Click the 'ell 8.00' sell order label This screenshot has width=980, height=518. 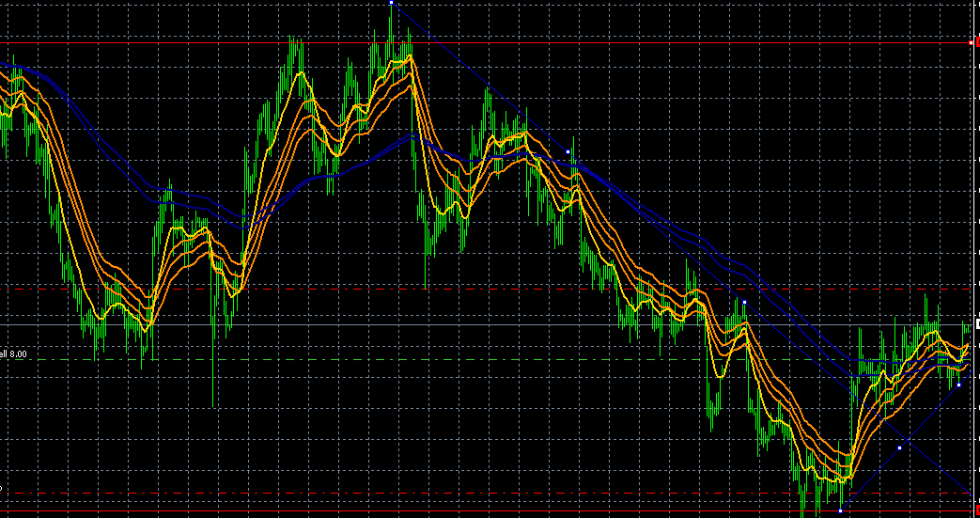point(13,354)
